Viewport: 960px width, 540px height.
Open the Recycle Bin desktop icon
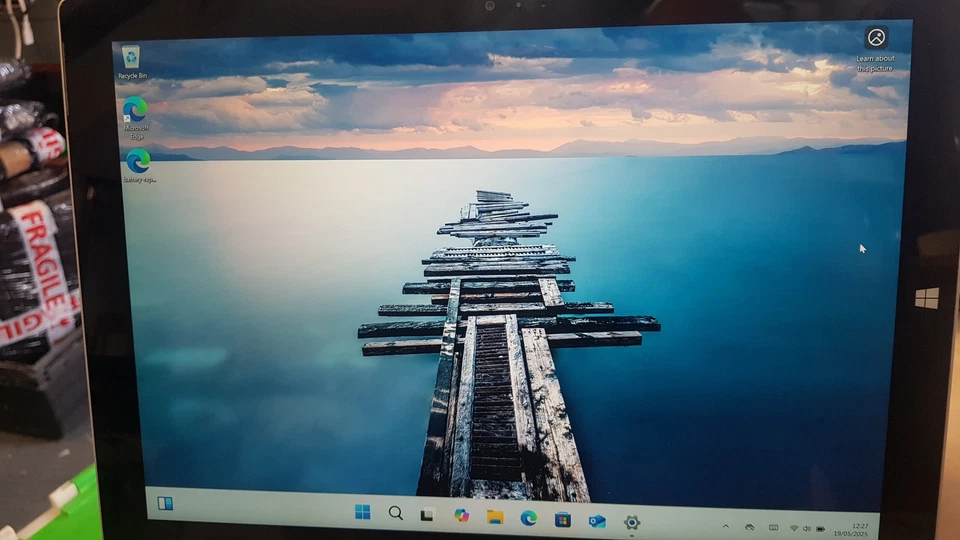pos(131,62)
